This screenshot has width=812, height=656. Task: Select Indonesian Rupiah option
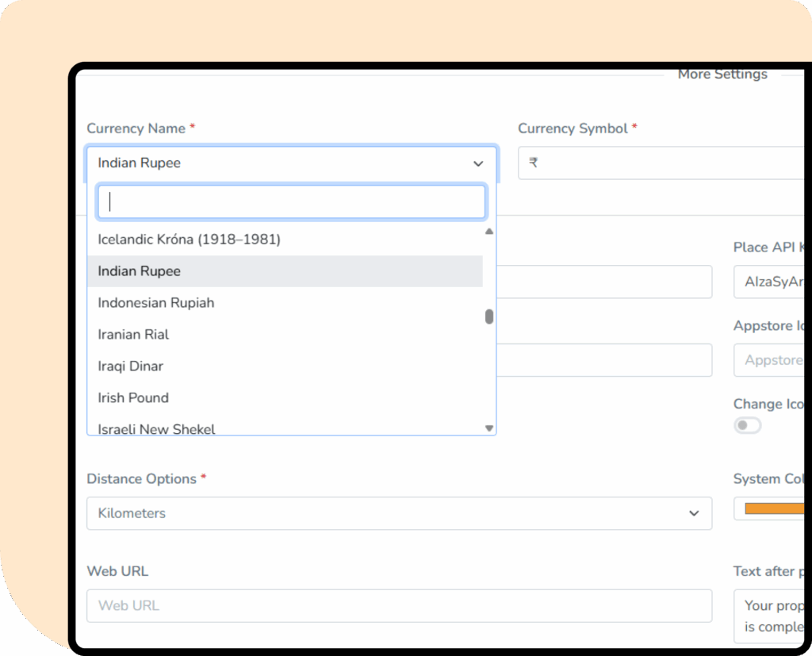coord(285,302)
